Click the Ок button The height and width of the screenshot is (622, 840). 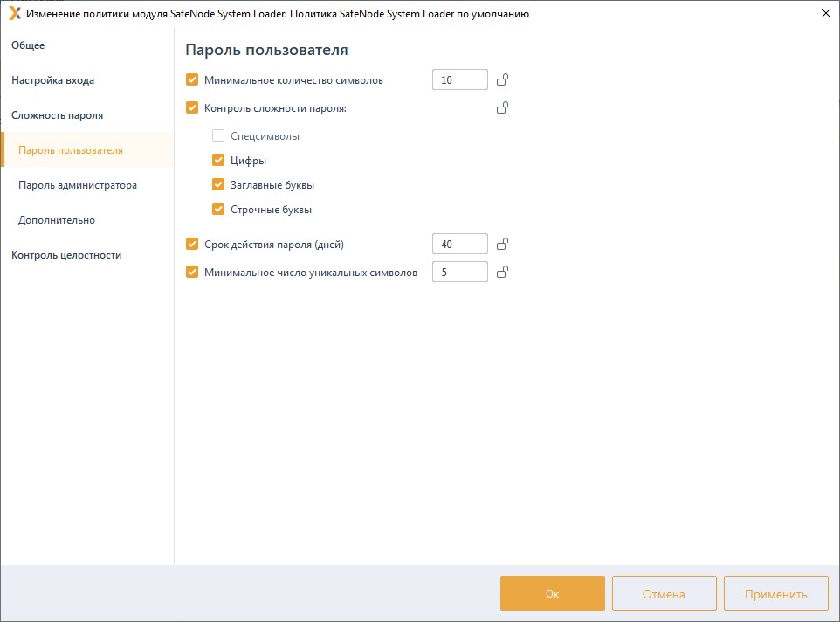coord(552,593)
